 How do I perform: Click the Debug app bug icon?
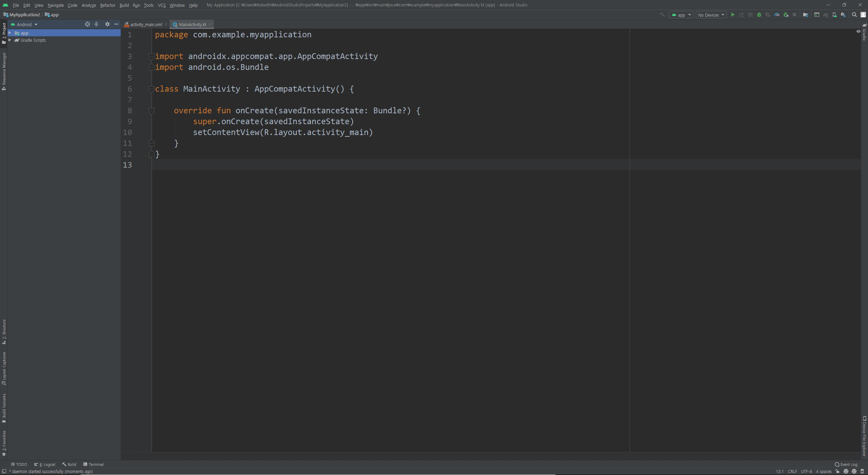coord(759,15)
